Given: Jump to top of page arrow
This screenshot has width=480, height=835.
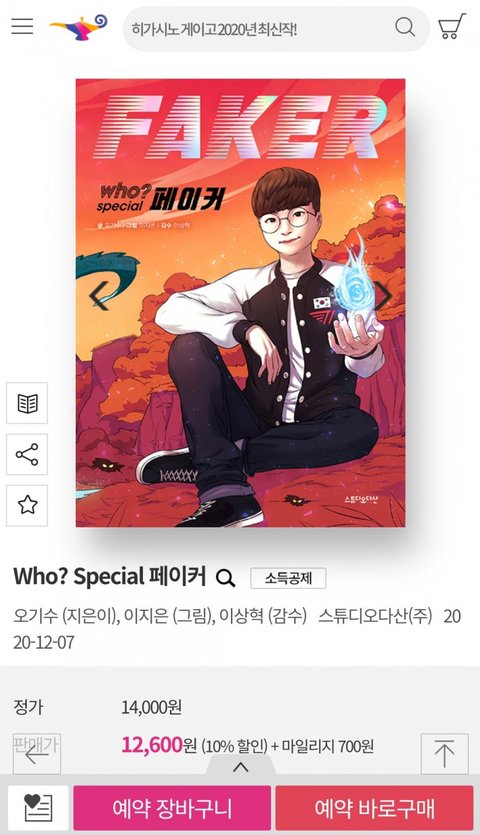Looking at the screenshot, I should point(444,754).
